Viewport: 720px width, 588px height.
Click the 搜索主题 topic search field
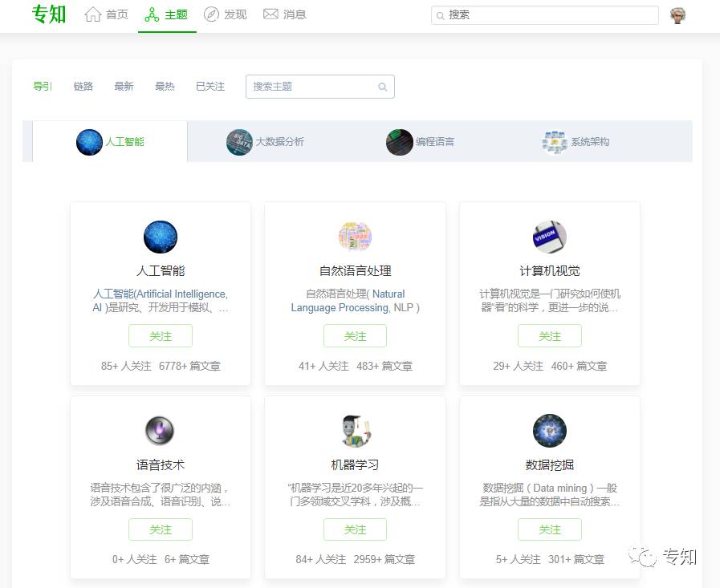click(320, 87)
